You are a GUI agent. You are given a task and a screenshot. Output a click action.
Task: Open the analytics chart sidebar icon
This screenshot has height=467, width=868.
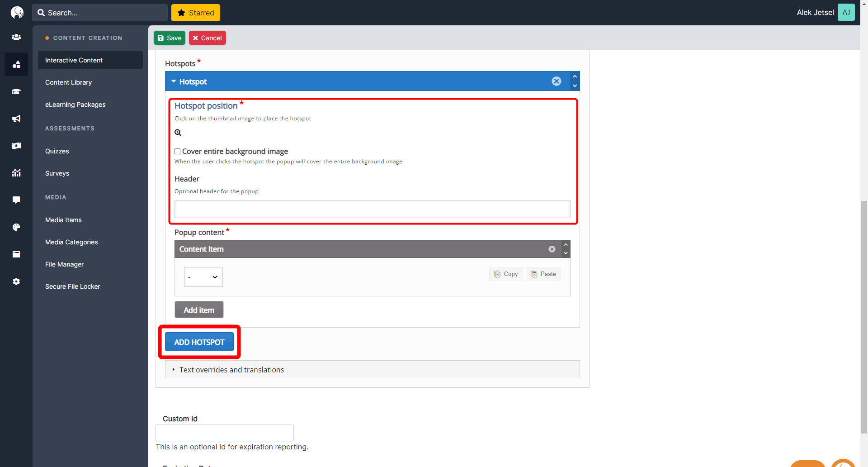16,173
